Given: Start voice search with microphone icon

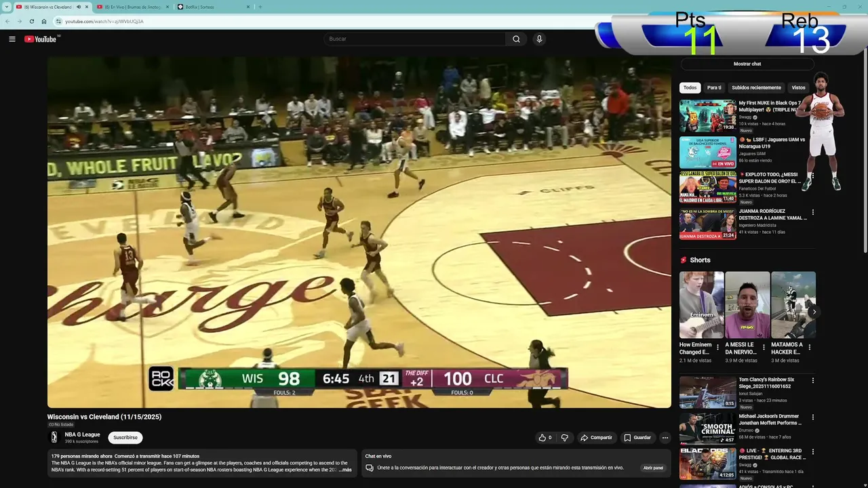Looking at the screenshot, I should pos(539,39).
